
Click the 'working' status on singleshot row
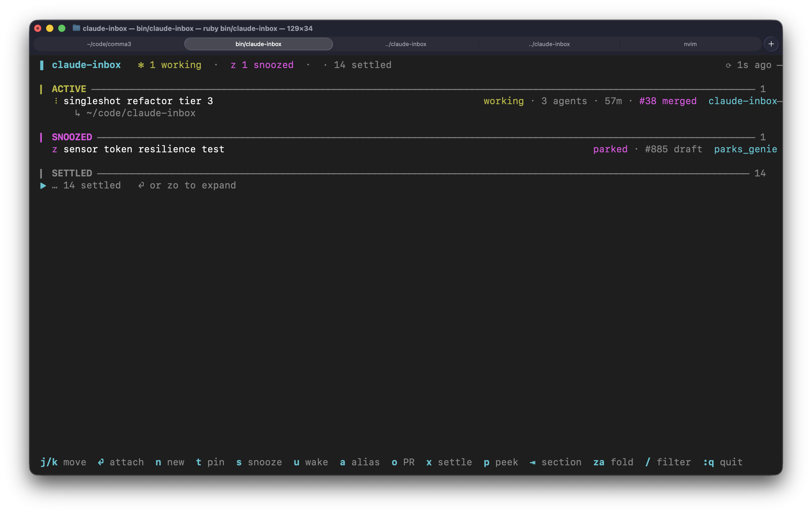(x=503, y=101)
